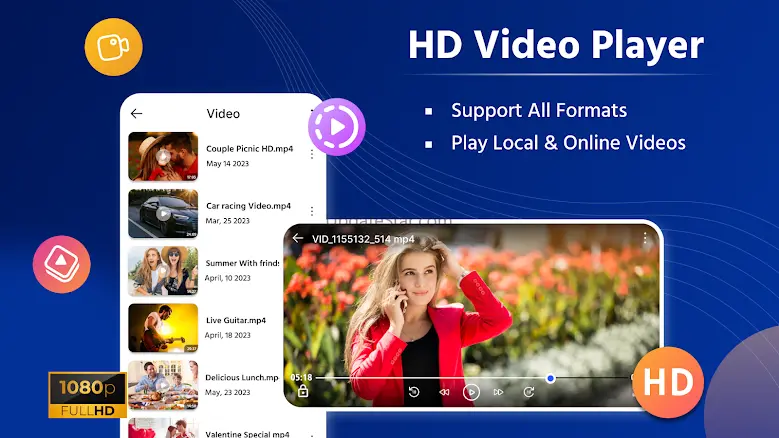Click the video progress track
The image size is (779, 438).
tap(474, 378)
